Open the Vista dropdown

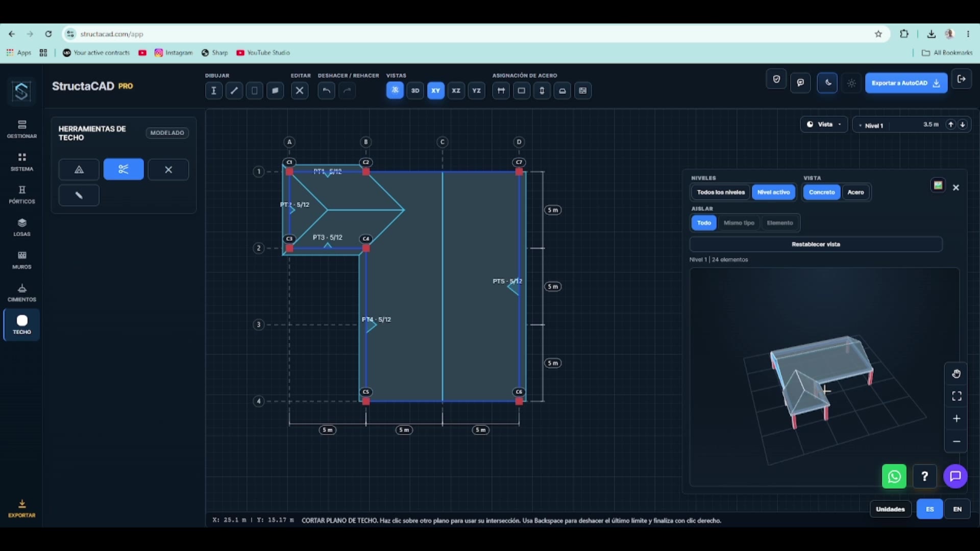click(824, 124)
